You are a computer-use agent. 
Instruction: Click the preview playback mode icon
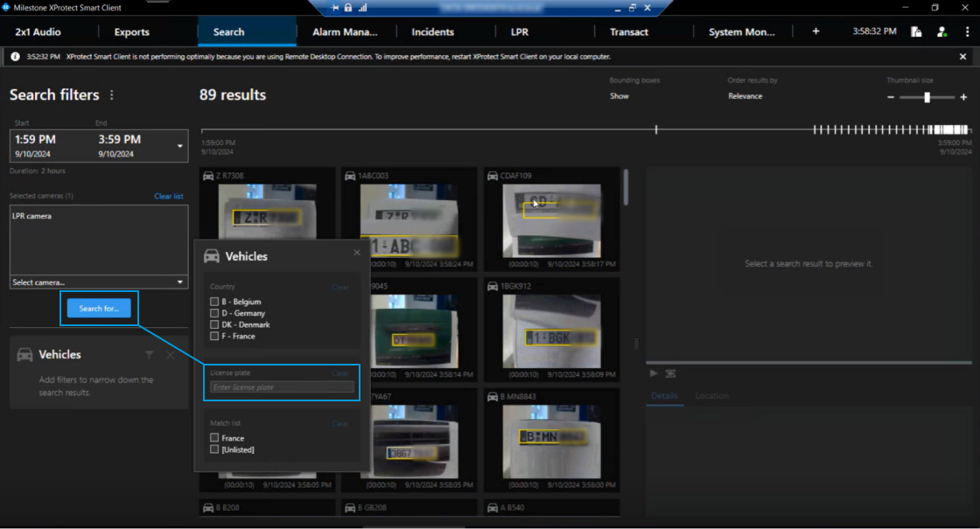[670, 373]
